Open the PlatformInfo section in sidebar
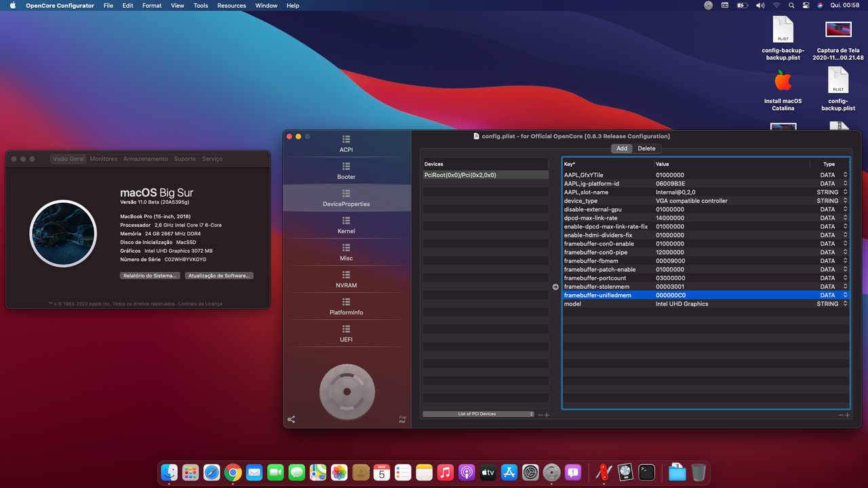Image resolution: width=868 pixels, height=488 pixels. click(x=347, y=306)
